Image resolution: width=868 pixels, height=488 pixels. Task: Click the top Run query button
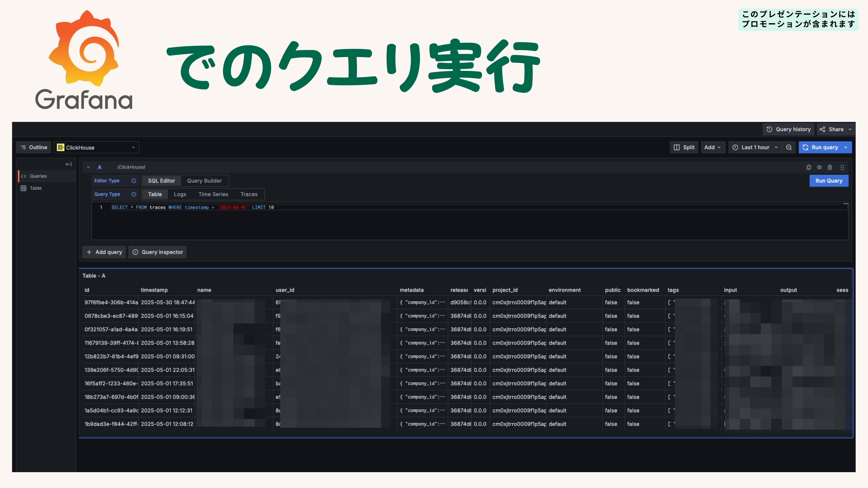(x=820, y=147)
